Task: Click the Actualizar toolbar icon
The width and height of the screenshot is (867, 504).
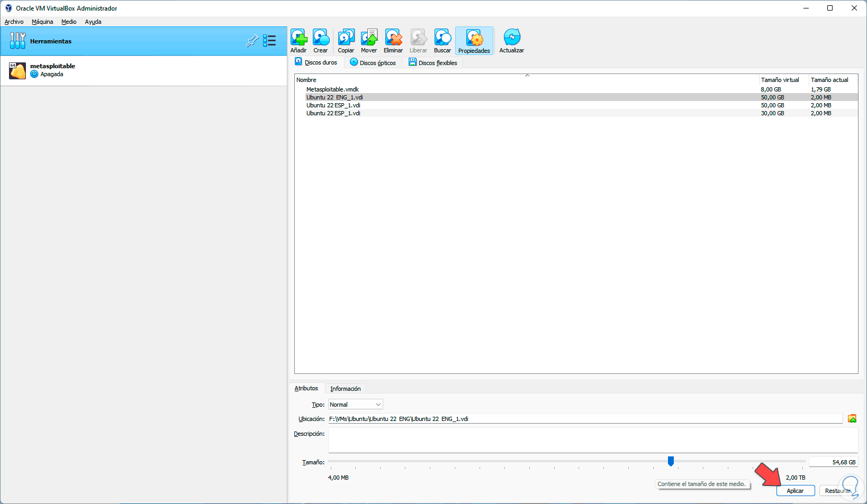Action: 512,41
